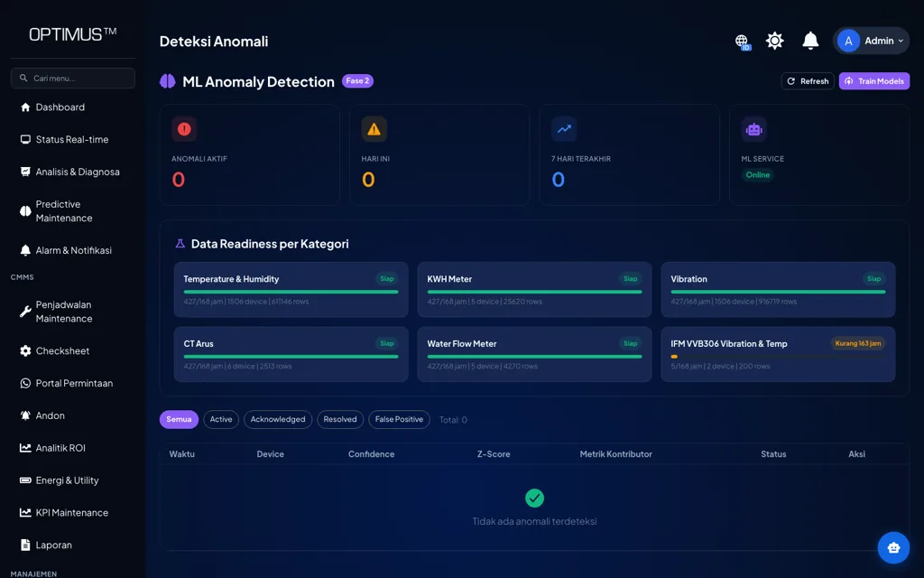Screen dimensions: 924x578
Task: Click the trend arrow icon on 7 Hari Terakhir
Action: (x=564, y=129)
